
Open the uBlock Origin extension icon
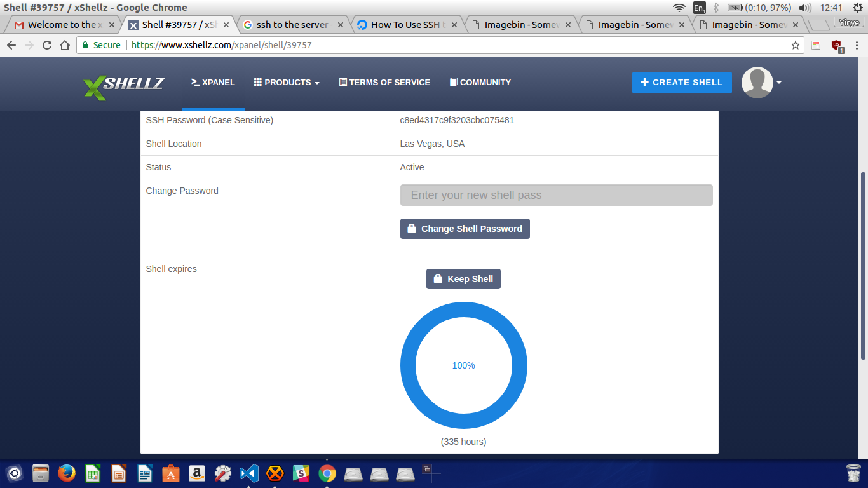[x=837, y=46]
